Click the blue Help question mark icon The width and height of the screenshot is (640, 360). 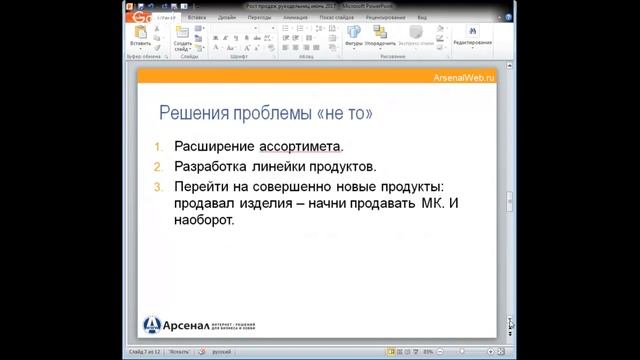click(509, 18)
